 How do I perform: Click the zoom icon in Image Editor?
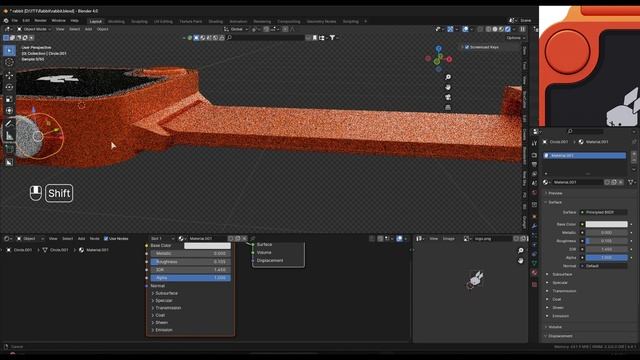point(520,251)
